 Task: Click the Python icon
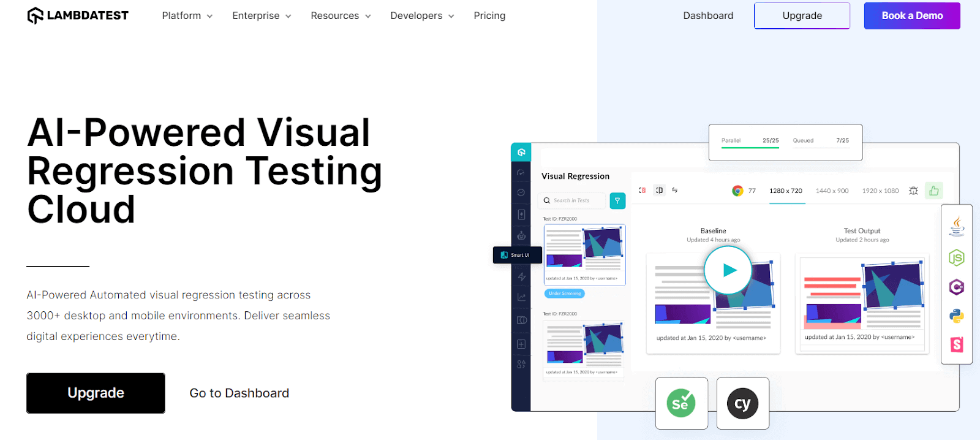pos(956,316)
